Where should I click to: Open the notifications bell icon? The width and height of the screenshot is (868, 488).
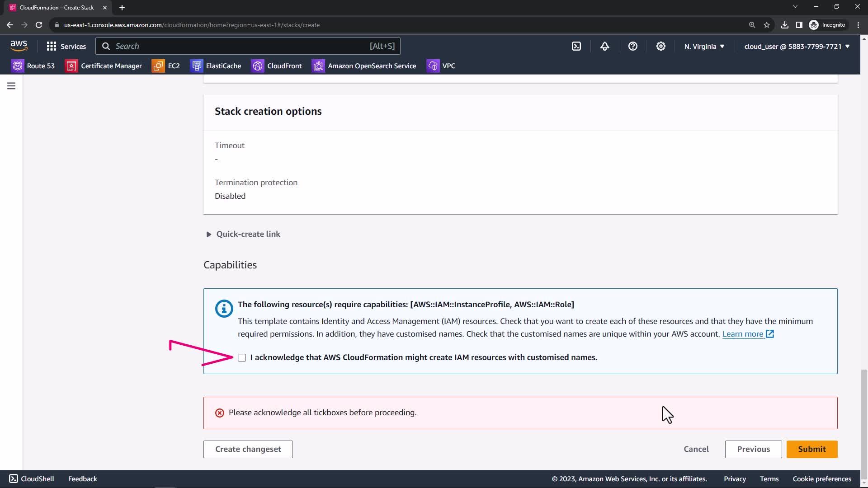[604, 46]
